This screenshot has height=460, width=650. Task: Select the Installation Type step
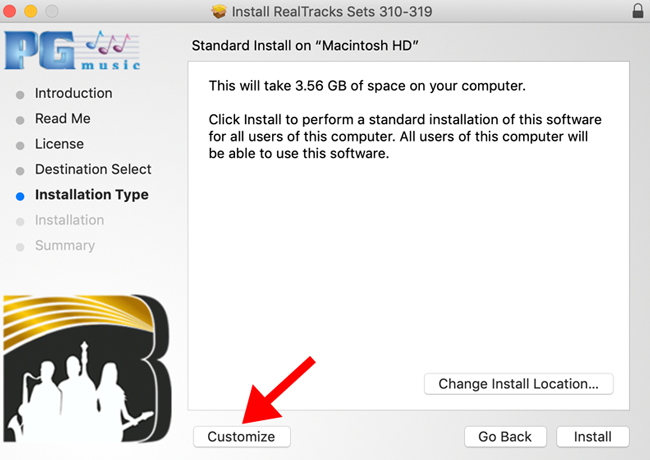tap(92, 195)
